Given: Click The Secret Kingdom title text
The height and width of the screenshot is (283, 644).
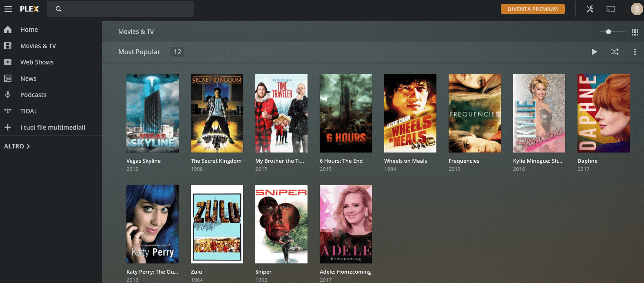Looking at the screenshot, I should [x=216, y=161].
